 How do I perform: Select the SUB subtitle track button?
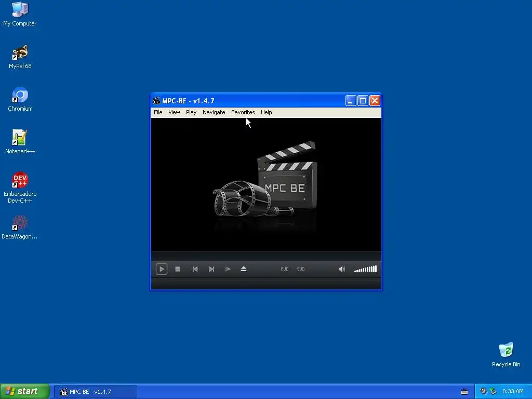[x=301, y=269]
